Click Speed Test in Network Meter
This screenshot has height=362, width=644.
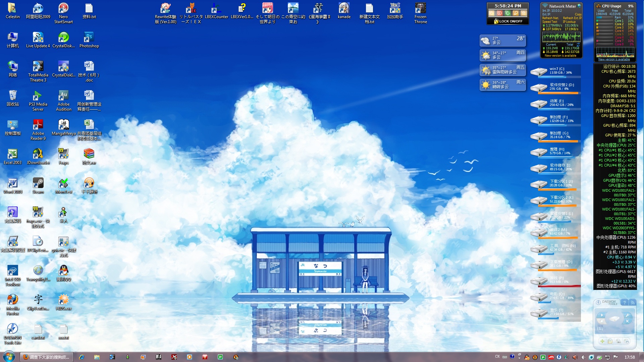coord(550,22)
